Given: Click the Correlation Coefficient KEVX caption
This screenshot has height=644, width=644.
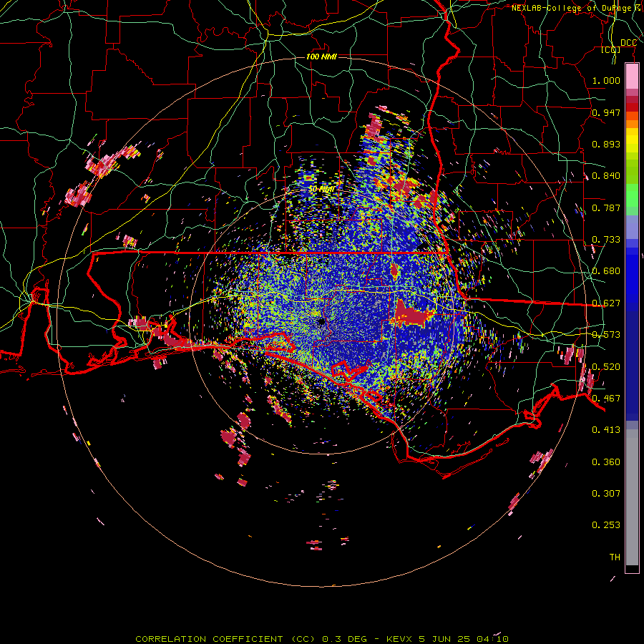Looking at the screenshot, I should 322,639.
